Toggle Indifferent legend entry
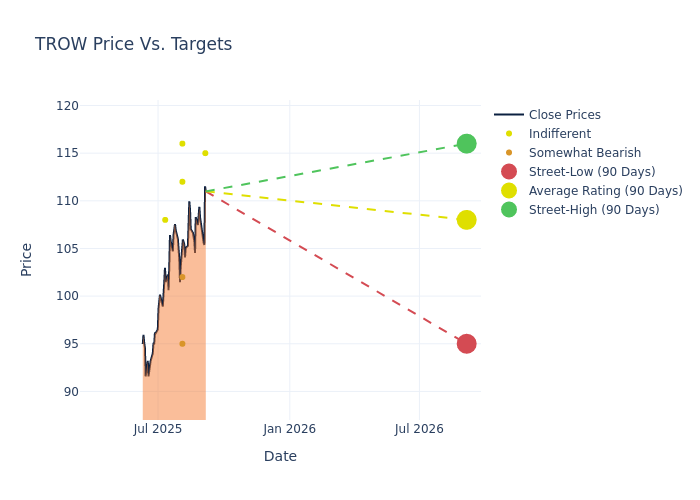This screenshot has height=500, width=700. coord(559,134)
